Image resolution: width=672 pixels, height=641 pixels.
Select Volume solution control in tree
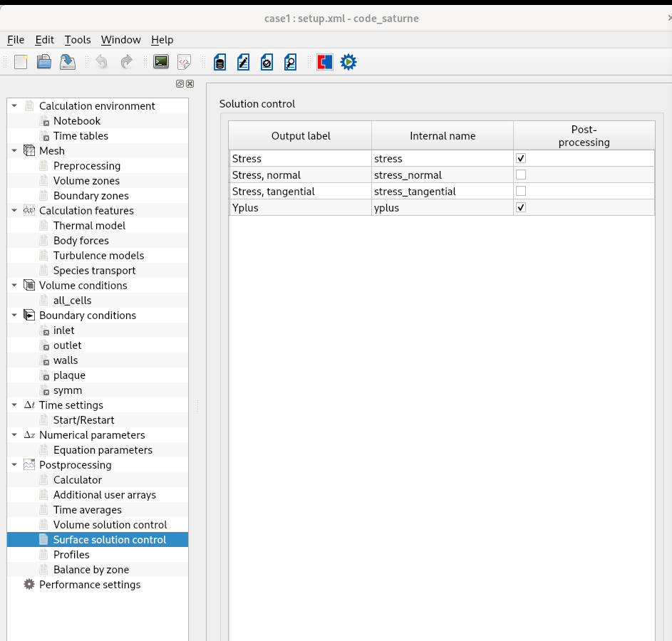(x=110, y=525)
